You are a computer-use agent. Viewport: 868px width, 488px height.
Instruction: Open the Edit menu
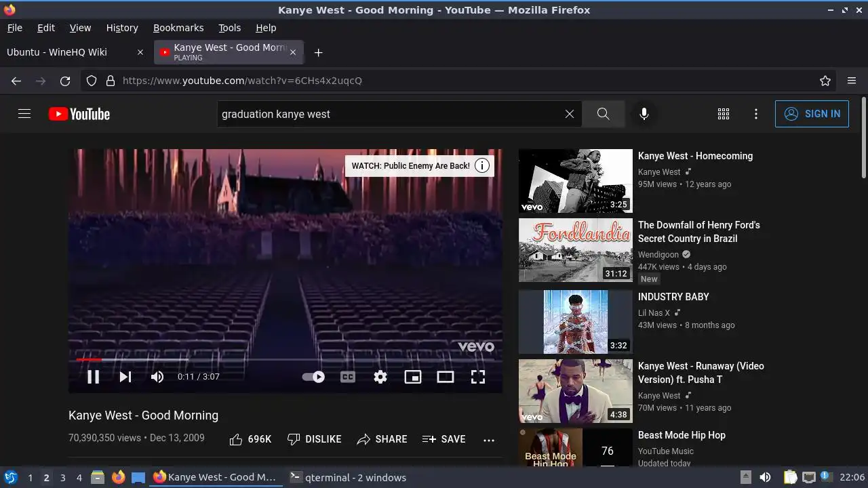point(46,28)
